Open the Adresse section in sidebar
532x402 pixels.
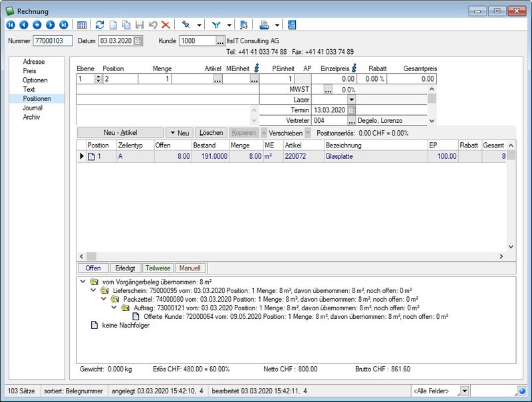point(34,62)
